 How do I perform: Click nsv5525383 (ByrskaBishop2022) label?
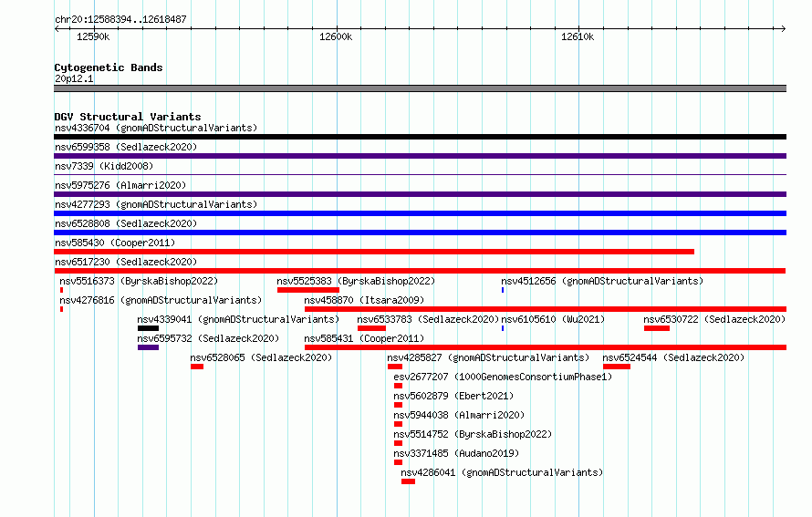[x=356, y=281]
